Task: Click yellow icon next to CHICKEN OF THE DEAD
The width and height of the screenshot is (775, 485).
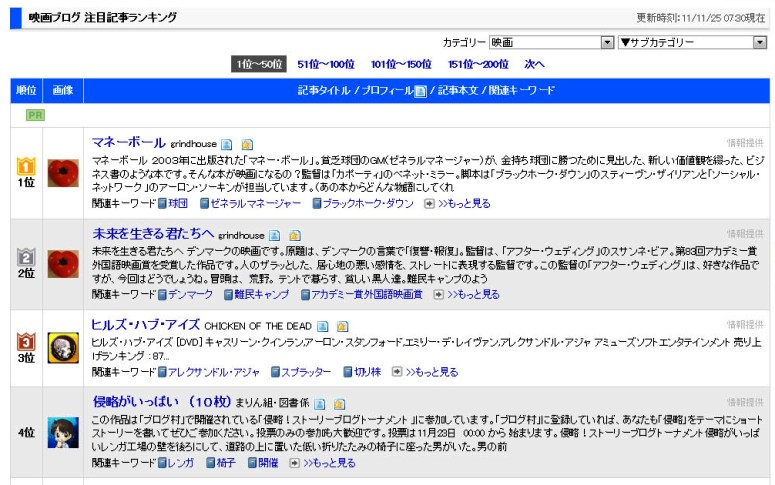Action: pos(343,326)
